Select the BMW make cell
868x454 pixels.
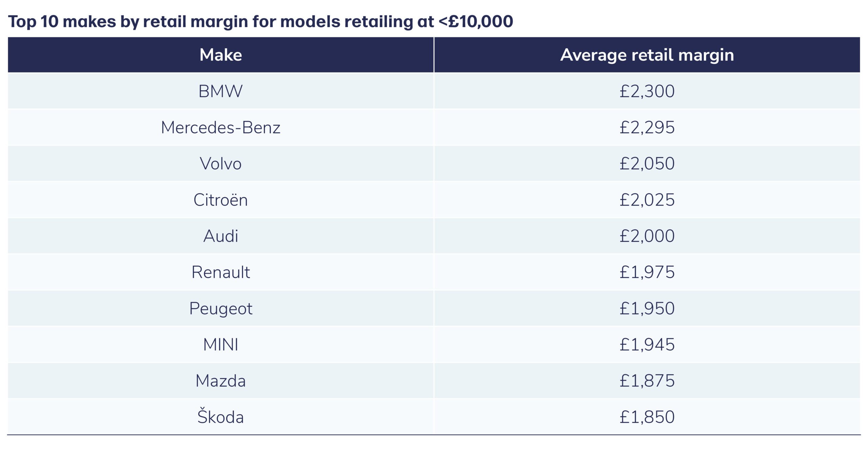[221, 91]
